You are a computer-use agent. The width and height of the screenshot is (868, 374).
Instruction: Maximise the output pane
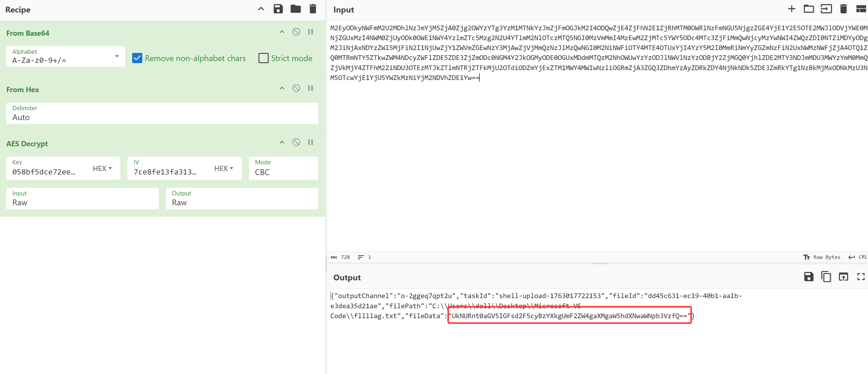pyautogui.click(x=861, y=277)
